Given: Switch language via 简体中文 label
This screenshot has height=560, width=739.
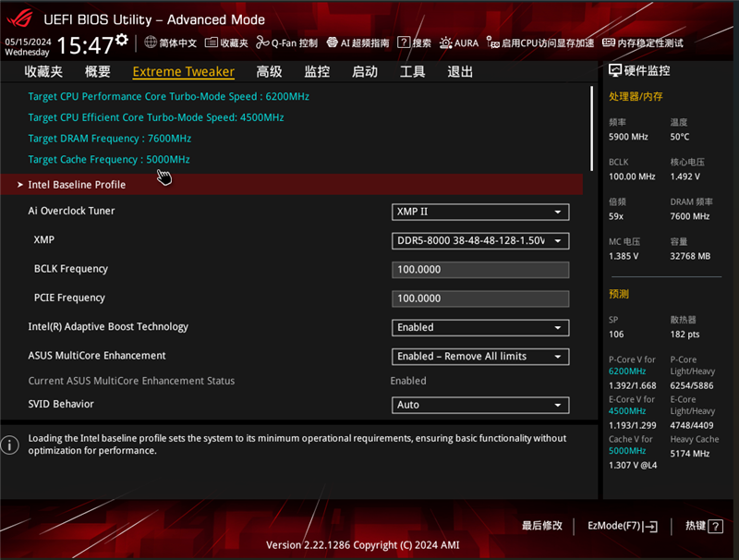Looking at the screenshot, I should (177, 43).
